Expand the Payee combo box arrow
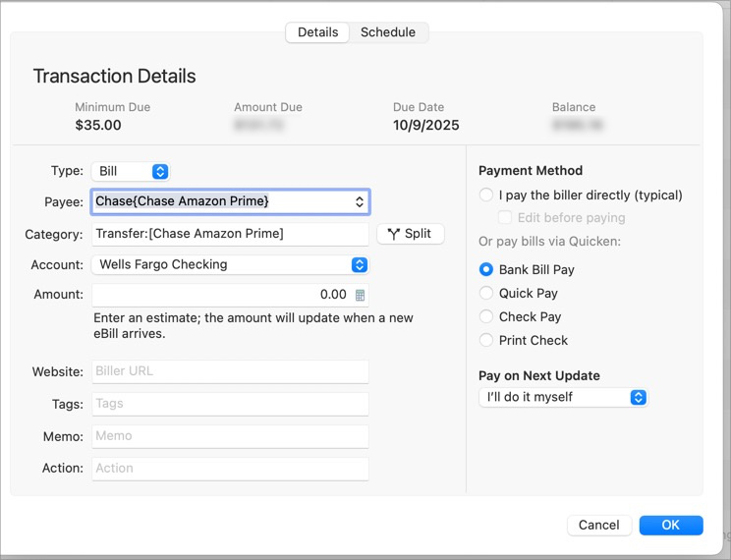The height and width of the screenshot is (560, 731). pyautogui.click(x=360, y=201)
